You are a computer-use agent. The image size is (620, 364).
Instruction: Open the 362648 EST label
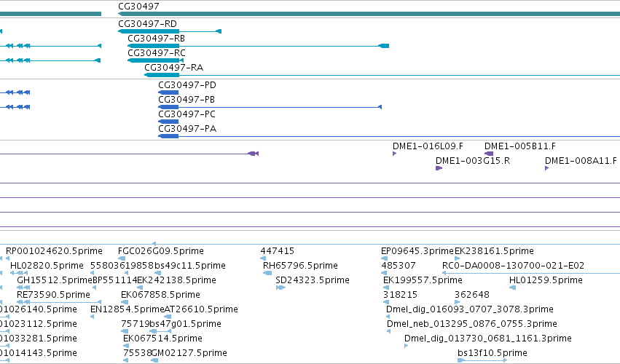coord(471,295)
